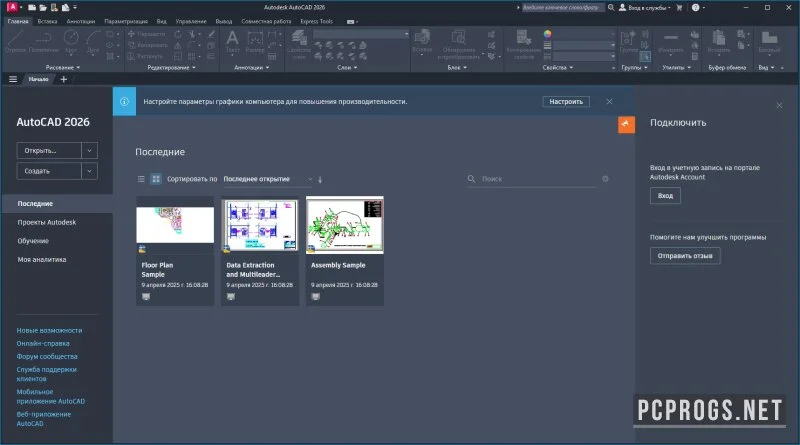The height and width of the screenshot is (445, 800).
Task: Open the AutoCAD application menu logo
Action: click(x=12, y=7)
